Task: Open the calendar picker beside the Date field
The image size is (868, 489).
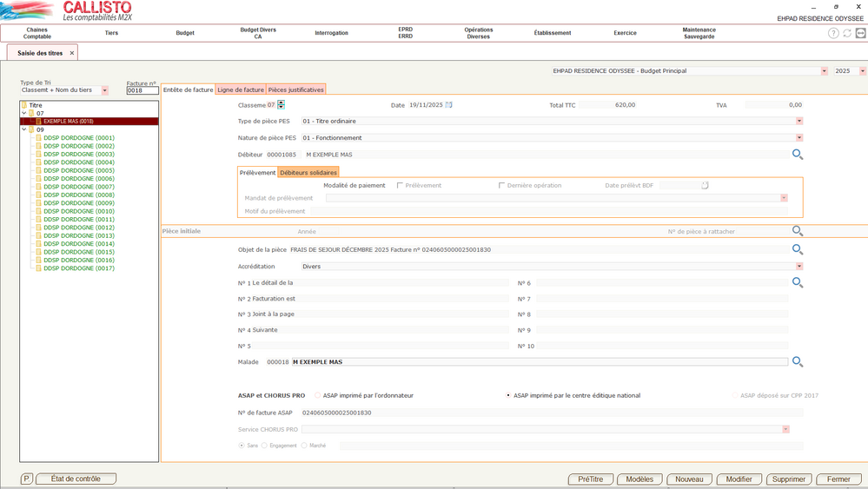Action: click(449, 105)
